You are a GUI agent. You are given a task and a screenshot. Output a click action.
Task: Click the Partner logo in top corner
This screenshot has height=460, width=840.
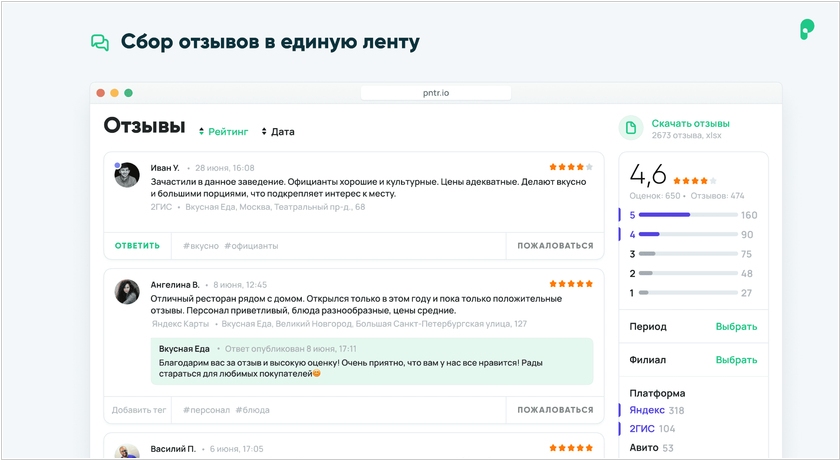pos(807,29)
